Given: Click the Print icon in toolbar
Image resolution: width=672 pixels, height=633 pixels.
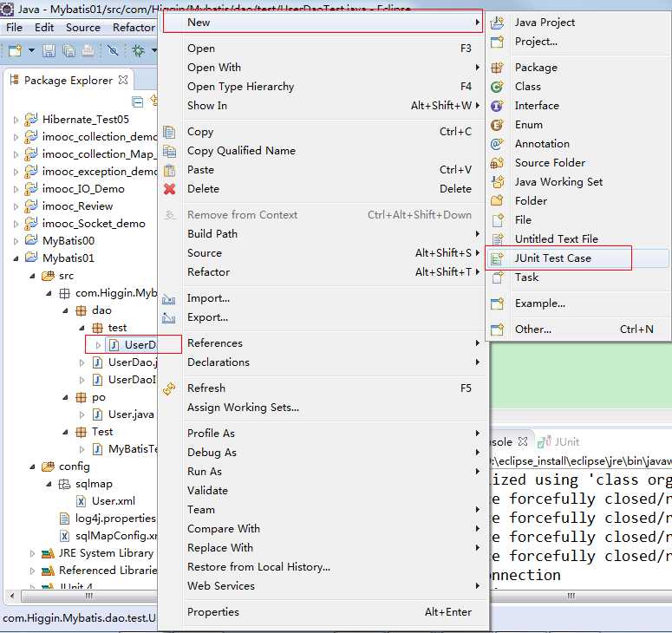Looking at the screenshot, I should click(88, 50).
